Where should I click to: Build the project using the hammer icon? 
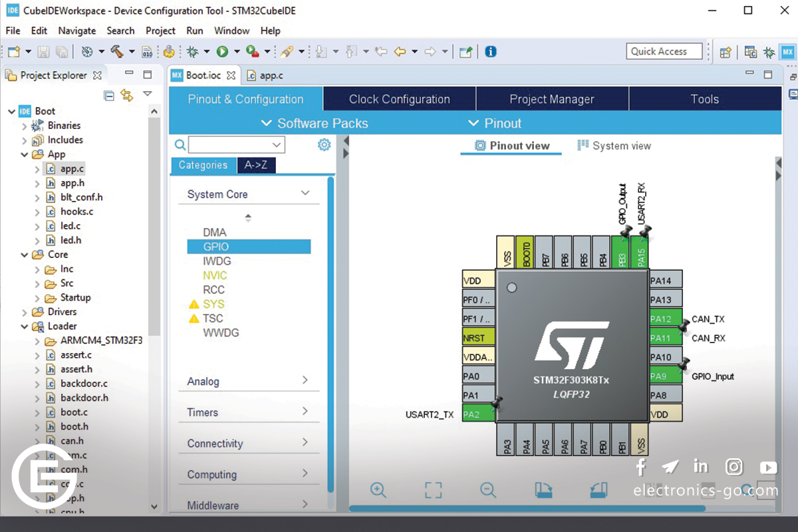tap(117, 51)
